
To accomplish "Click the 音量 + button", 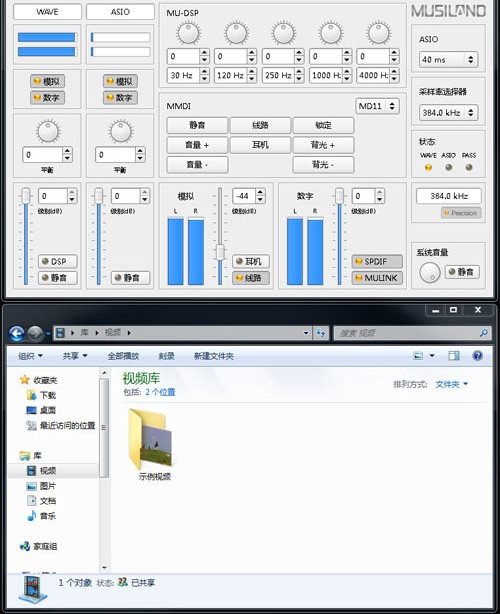I will 197,145.
